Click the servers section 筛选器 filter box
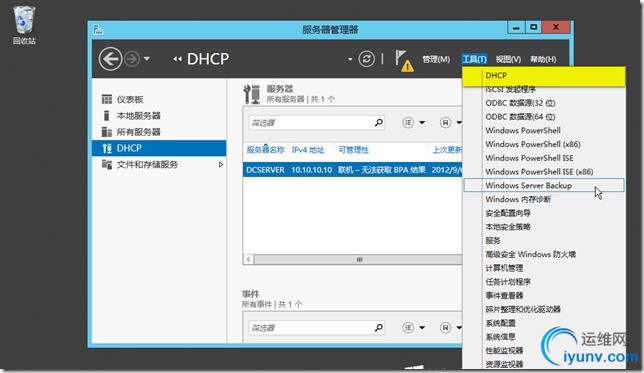Screen dimensions: 644x373 tap(316, 122)
